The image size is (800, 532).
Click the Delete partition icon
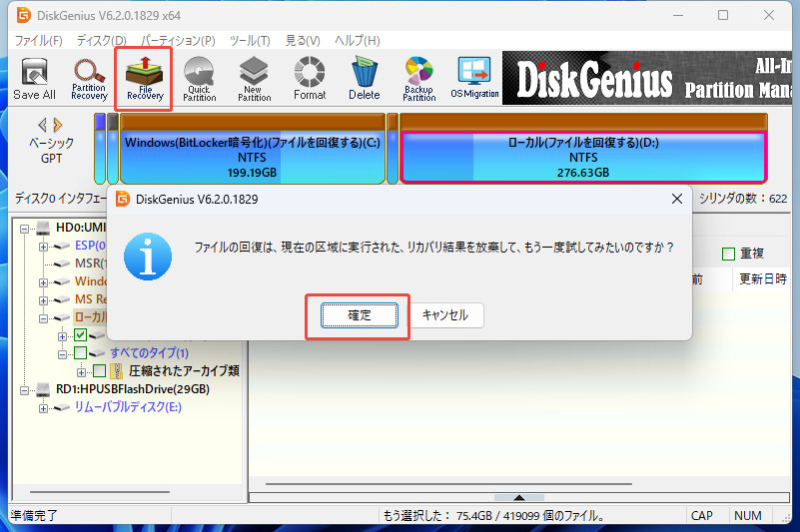pos(365,78)
